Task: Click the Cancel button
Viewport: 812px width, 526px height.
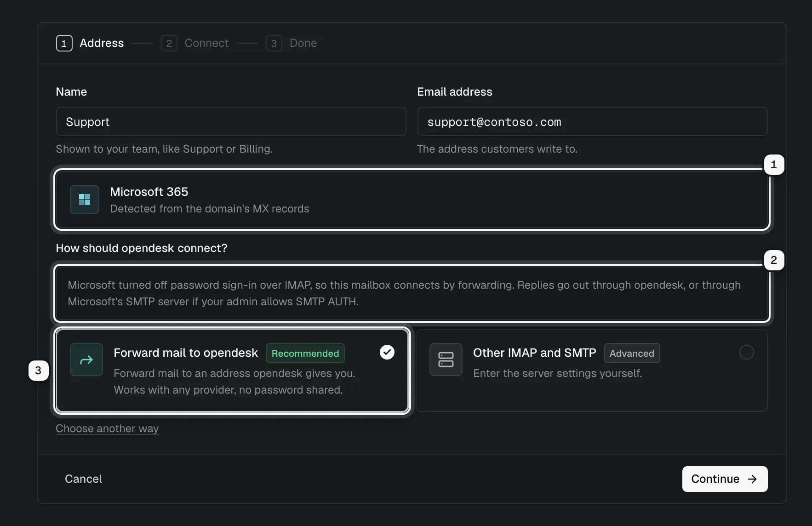Action: click(x=83, y=479)
